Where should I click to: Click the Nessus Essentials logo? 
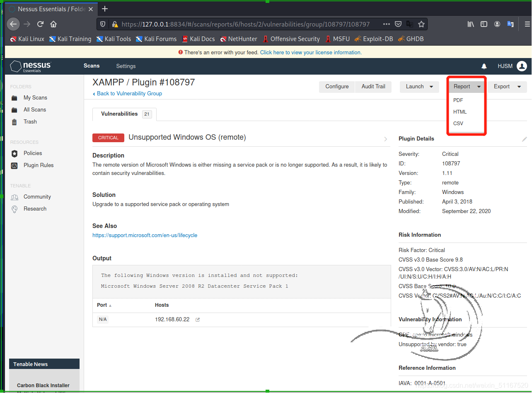tap(31, 66)
